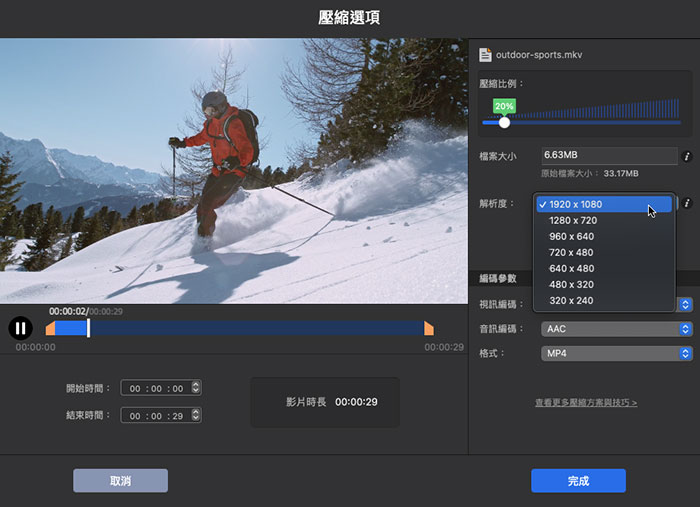The image size is (700, 507).
Task: Click the 編碼參數 section header
Action: pos(498,278)
